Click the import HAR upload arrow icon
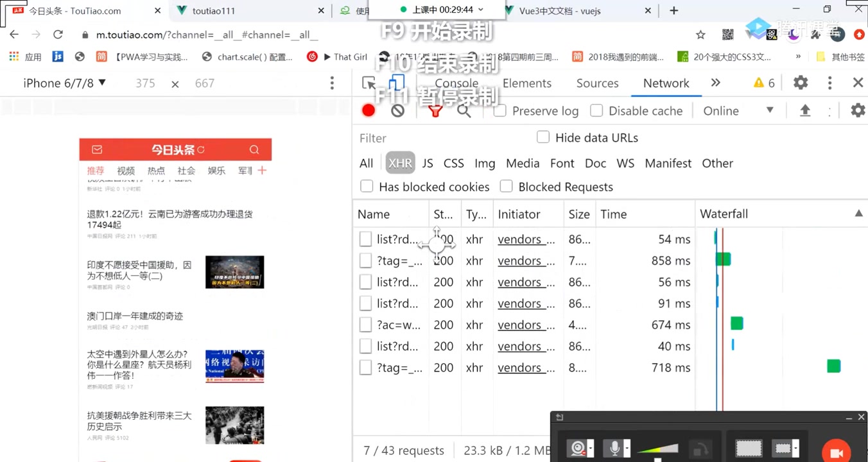The height and width of the screenshot is (462, 868). [x=805, y=110]
